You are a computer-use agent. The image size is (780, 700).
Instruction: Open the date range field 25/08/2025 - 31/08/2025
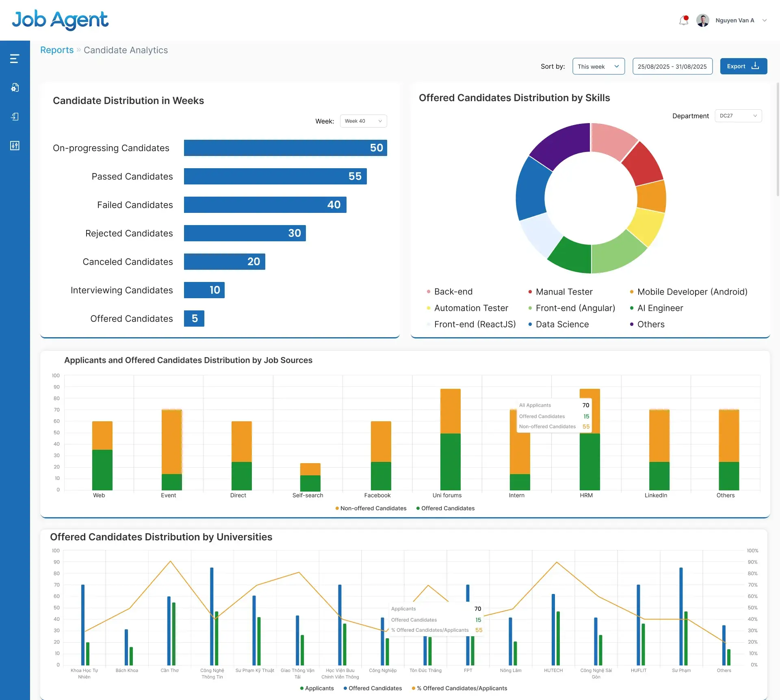[672, 66]
